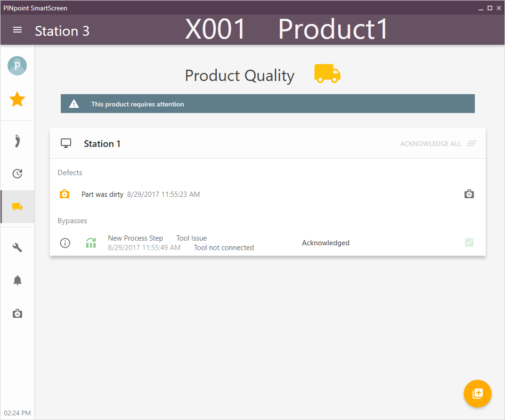The image size is (505, 420).
Task: Click the info icon on the Tool Issue bypass
Action: pyautogui.click(x=65, y=243)
